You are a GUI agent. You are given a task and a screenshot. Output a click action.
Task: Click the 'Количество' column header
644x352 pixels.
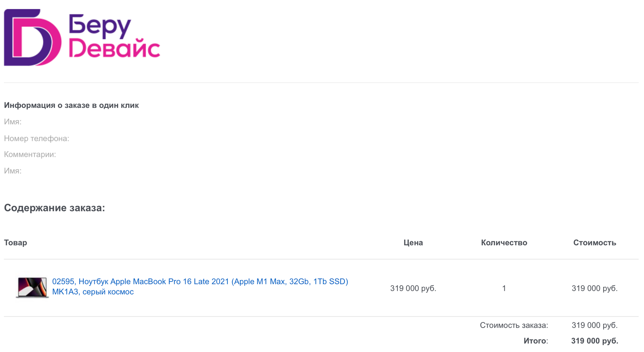[x=504, y=243]
